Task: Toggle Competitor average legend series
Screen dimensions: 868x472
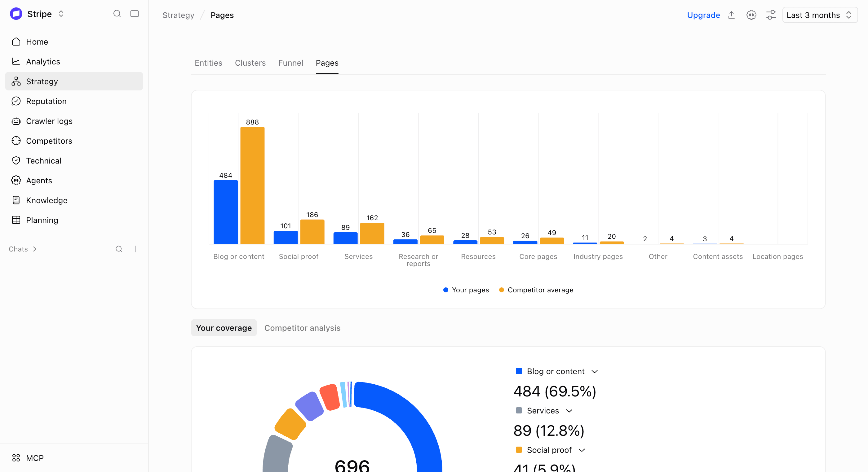Action: (536, 290)
